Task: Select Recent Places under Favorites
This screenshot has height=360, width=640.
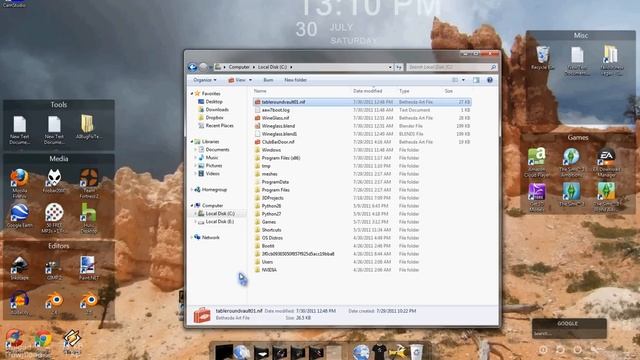Action: [x=216, y=126]
